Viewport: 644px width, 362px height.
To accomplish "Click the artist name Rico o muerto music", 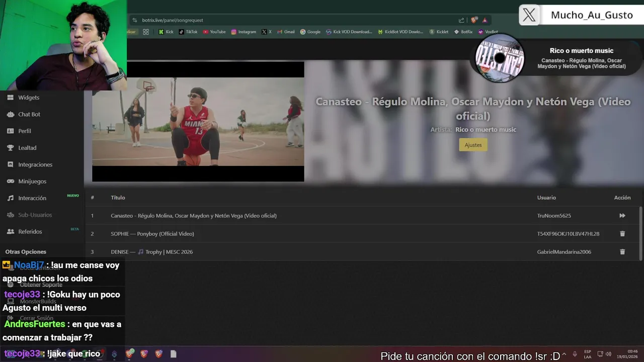I will (486, 130).
